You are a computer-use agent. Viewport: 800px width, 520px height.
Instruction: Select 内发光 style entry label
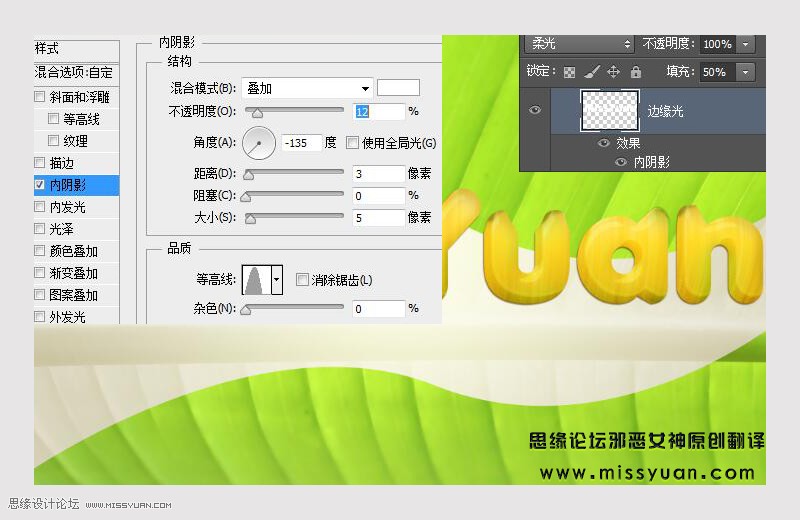[68, 207]
